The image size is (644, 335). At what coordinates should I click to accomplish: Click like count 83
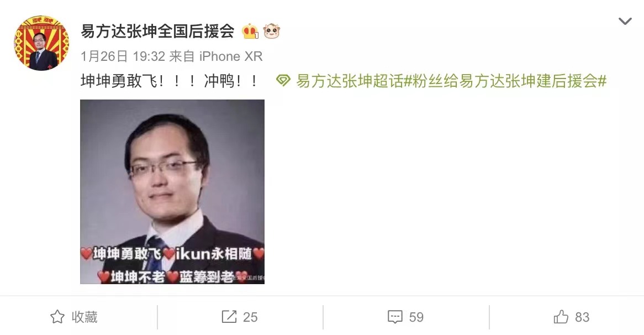(582, 317)
